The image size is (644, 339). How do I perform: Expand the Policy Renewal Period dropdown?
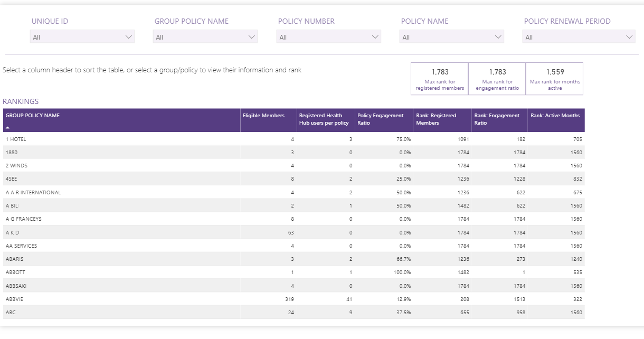tap(579, 37)
